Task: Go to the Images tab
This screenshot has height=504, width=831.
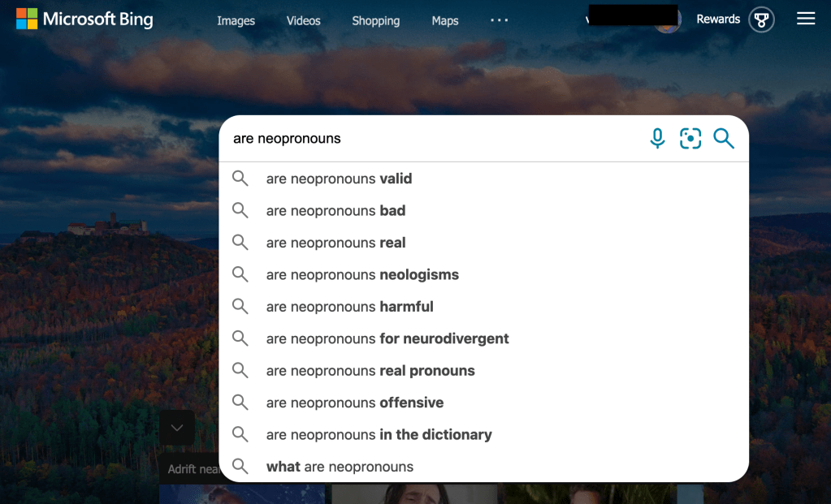Action: point(236,21)
